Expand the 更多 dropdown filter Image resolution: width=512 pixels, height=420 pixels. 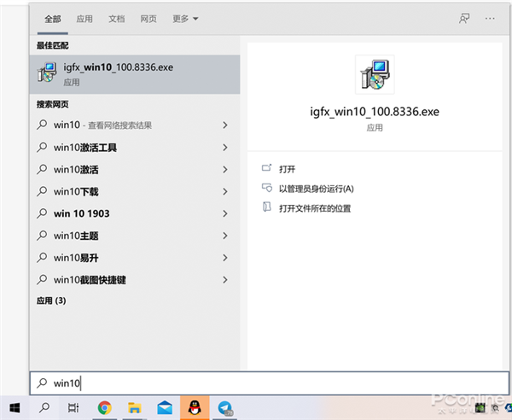point(184,18)
